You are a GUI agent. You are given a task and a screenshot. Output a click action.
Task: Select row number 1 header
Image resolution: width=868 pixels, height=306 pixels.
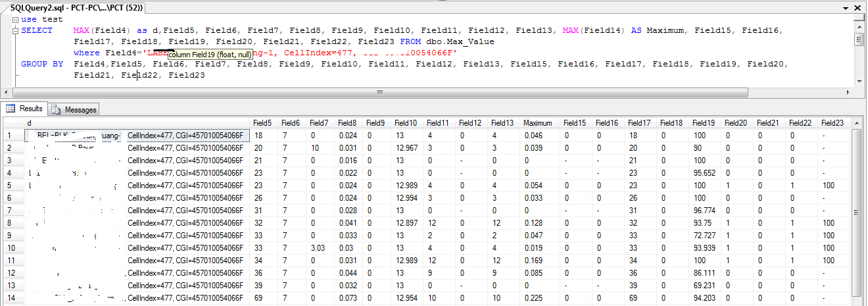tap(13, 136)
